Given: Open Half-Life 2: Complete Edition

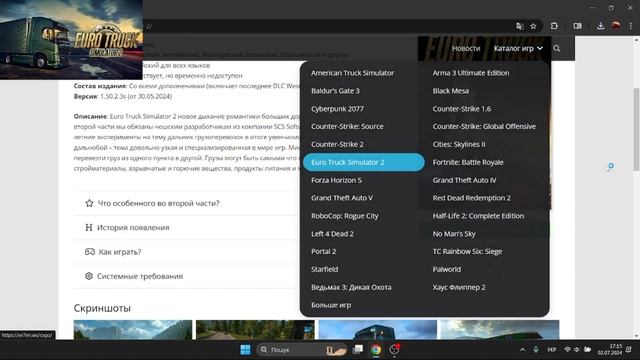Looking at the screenshot, I should coord(478,216).
